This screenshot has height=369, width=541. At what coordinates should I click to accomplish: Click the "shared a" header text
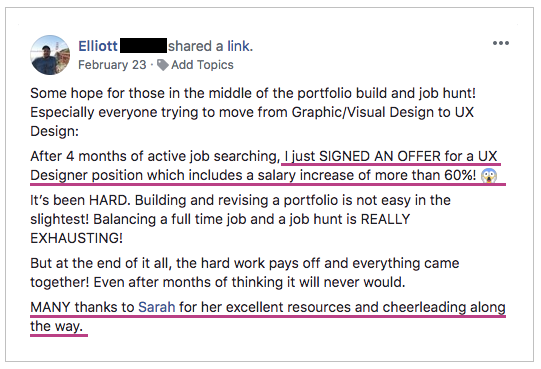196,46
